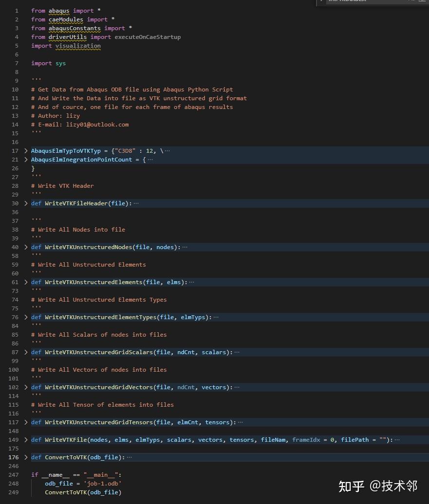The width and height of the screenshot is (429, 504).
Task: Expand the AbaqusElmInegrationPointCount dictionary
Action: click(26, 160)
